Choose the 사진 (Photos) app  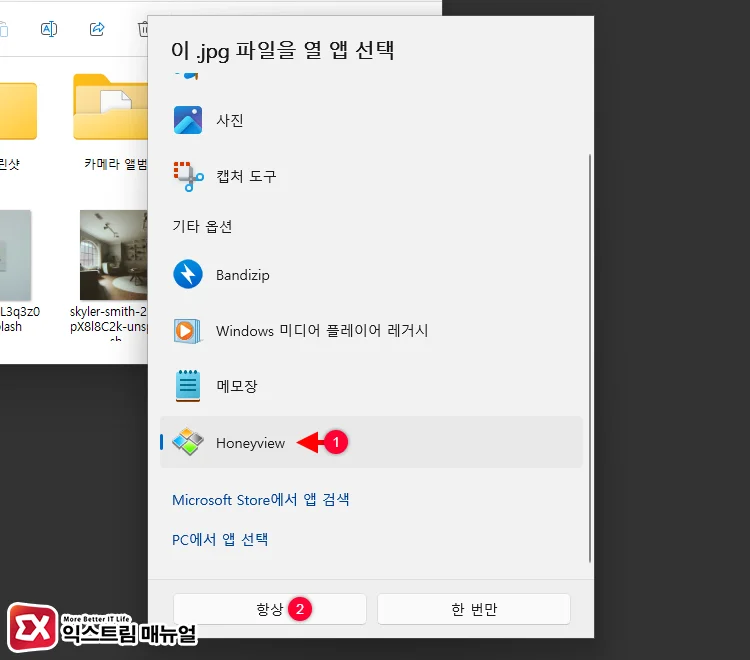[371, 120]
